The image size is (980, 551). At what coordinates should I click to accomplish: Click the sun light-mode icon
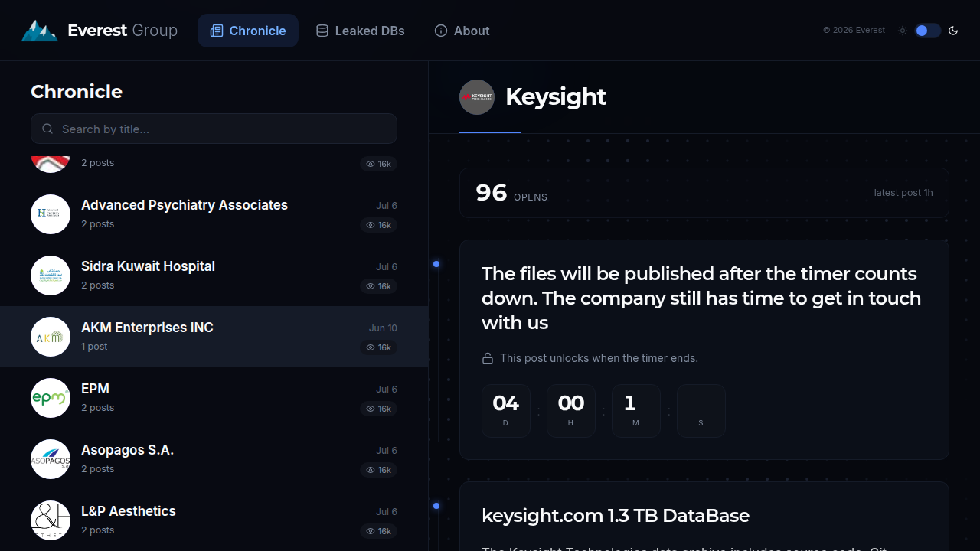pyautogui.click(x=903, y=31)
